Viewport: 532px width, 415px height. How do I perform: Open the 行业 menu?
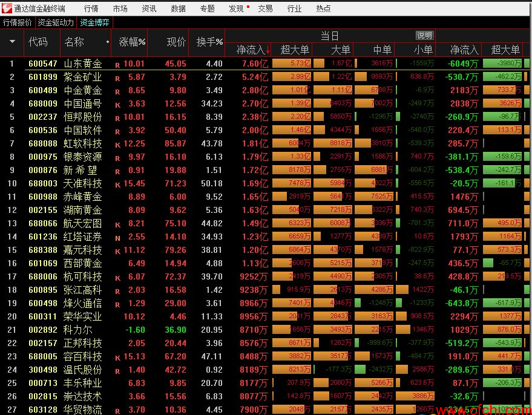tap(294, 8)
